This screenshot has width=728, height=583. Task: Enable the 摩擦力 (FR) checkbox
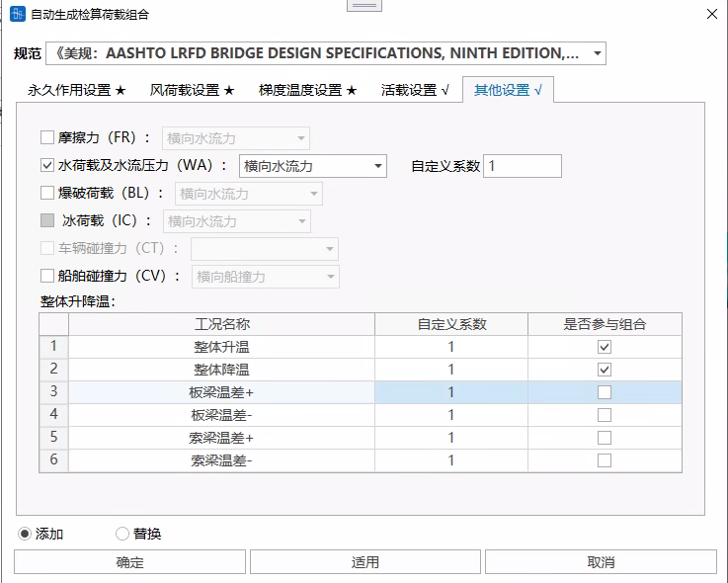[47, 137]
